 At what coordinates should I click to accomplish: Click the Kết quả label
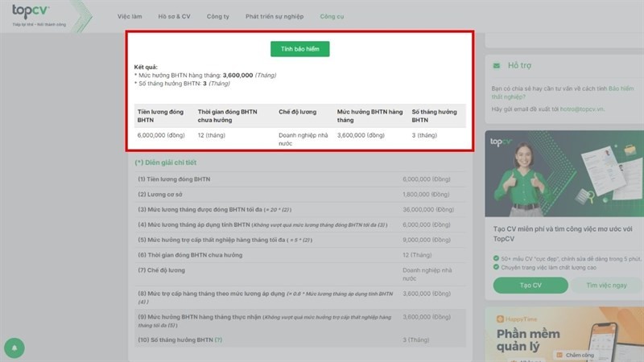tap(146, 67)
